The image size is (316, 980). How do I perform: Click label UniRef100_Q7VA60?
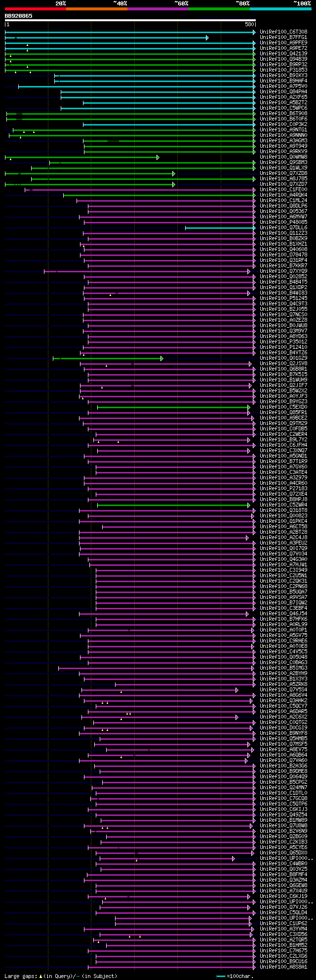[283, 761]
